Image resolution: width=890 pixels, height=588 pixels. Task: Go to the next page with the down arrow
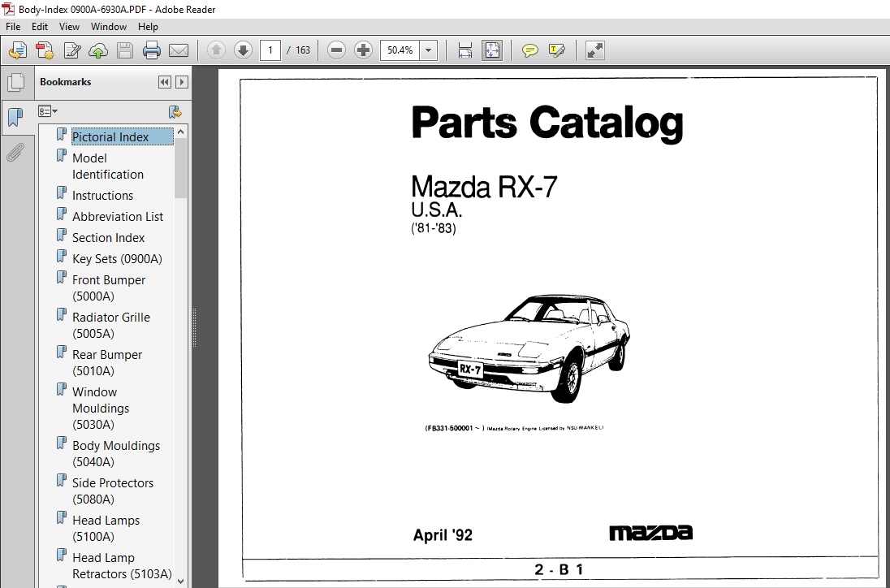pos(243,50)
